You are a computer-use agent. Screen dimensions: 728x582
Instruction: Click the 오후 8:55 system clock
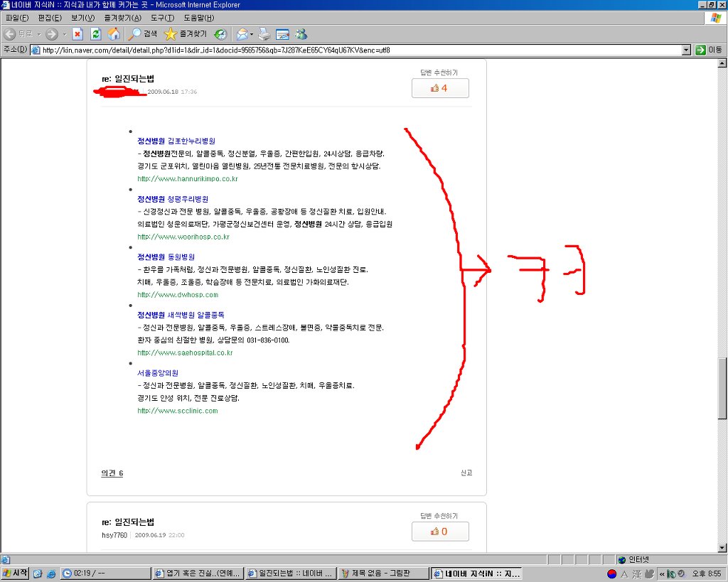pyautogui.click(x=707, y=574)
